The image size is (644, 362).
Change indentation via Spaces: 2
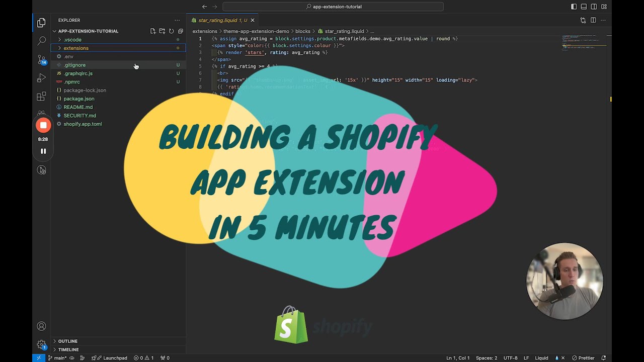(487, 358)
